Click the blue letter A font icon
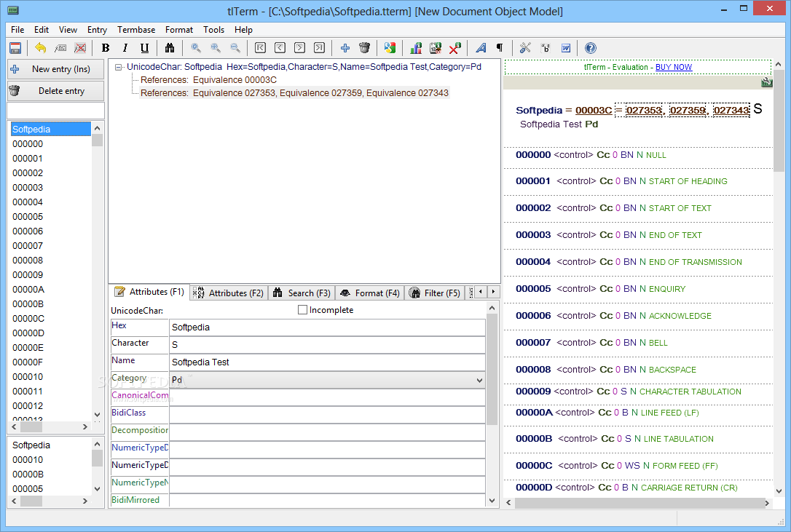Viewport: 791px width, 532px height. click(x=481, y=48)
